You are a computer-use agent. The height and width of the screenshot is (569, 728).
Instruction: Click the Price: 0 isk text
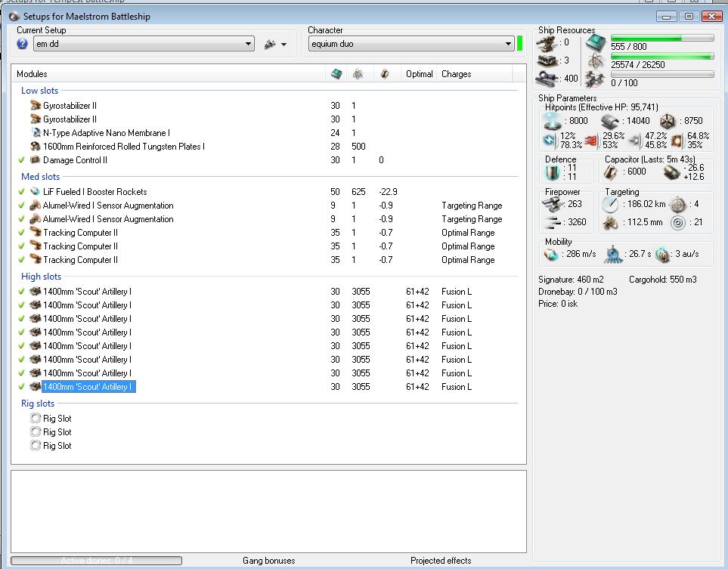tap(558, 304)
